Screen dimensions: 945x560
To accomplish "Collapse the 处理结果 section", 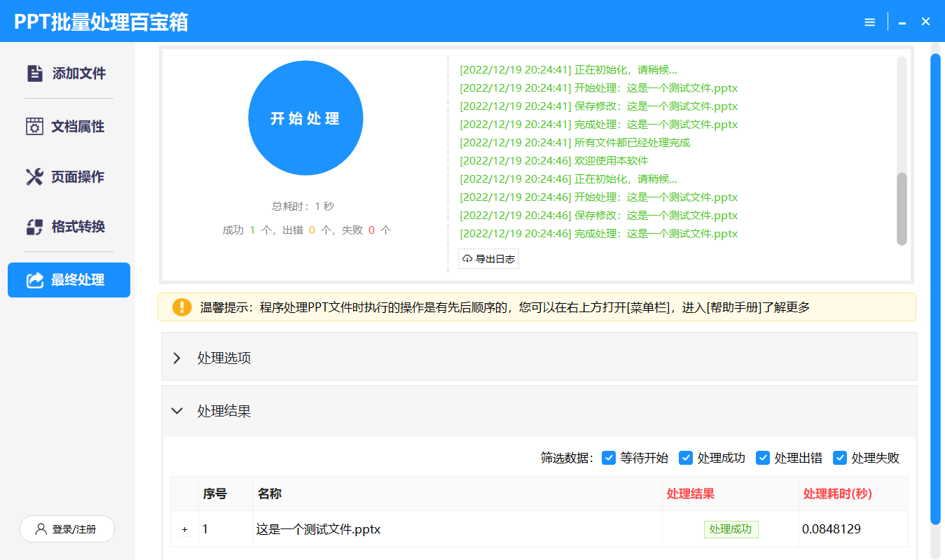I will click(x=177, y=412).
